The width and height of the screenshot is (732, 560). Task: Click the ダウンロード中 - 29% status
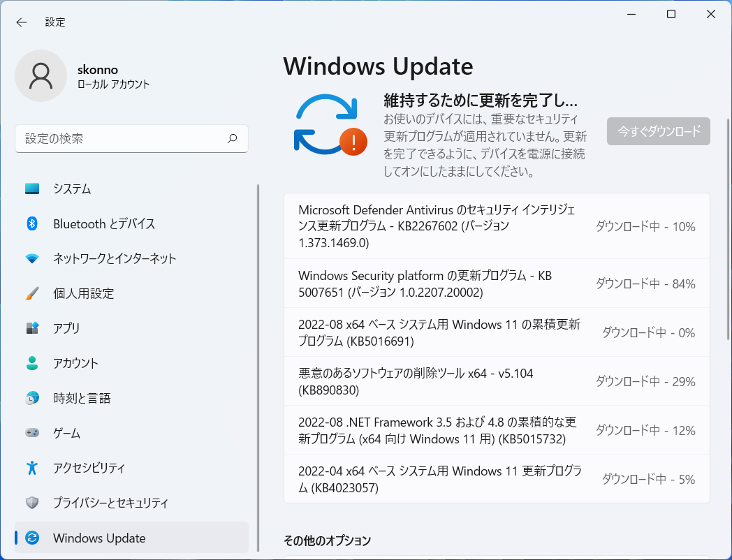coord(645,382)
